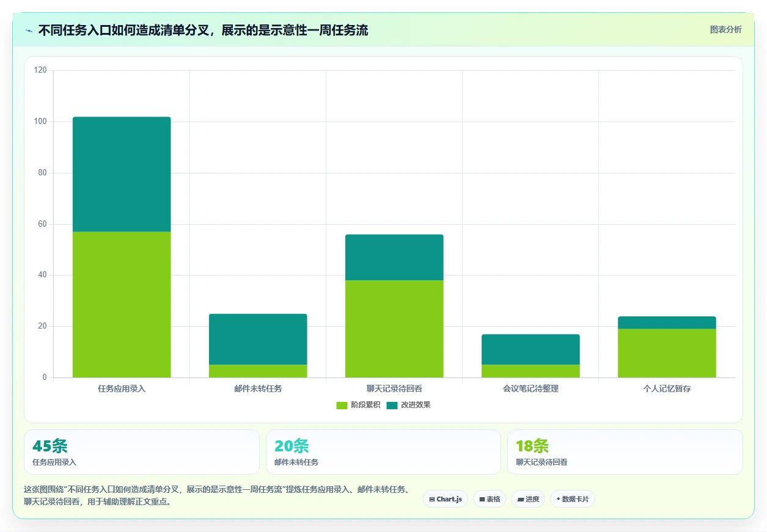767x532 pixels.
Task: Click the teal 改进效果 segment of the 聊天记录待回看 bar
Action: click(394, 257)
